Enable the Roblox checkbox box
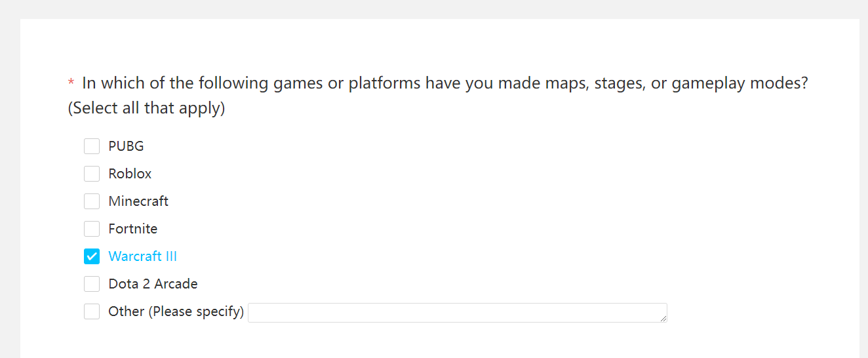Viewport: 868px width, 358px height. pos(92,174)
